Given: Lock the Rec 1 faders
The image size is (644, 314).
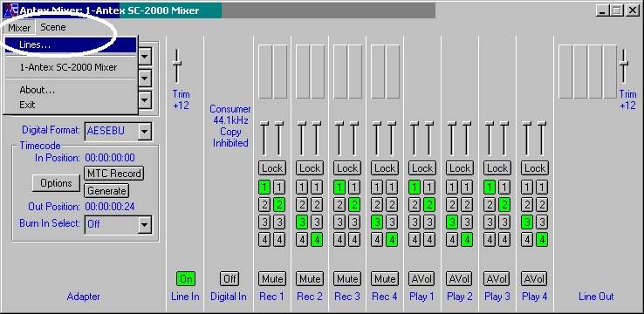Looking at the screenshot, I should coord(272,167).
